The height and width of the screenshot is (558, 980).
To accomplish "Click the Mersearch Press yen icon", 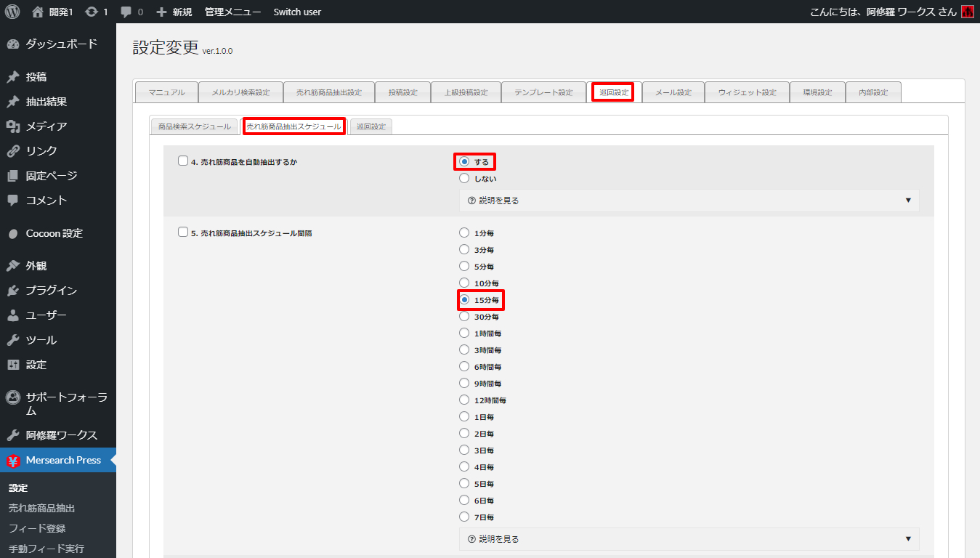I will pyautogui.click(x=12, y=461).
